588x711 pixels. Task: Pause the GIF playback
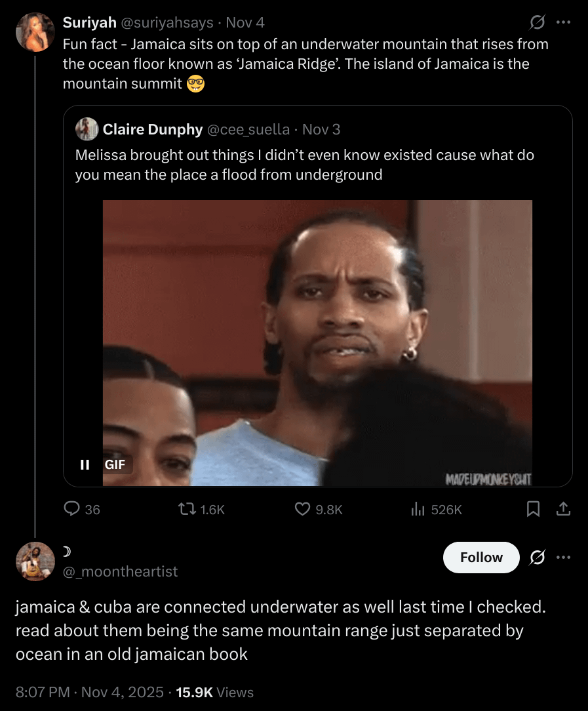click(x=85, y=464)
